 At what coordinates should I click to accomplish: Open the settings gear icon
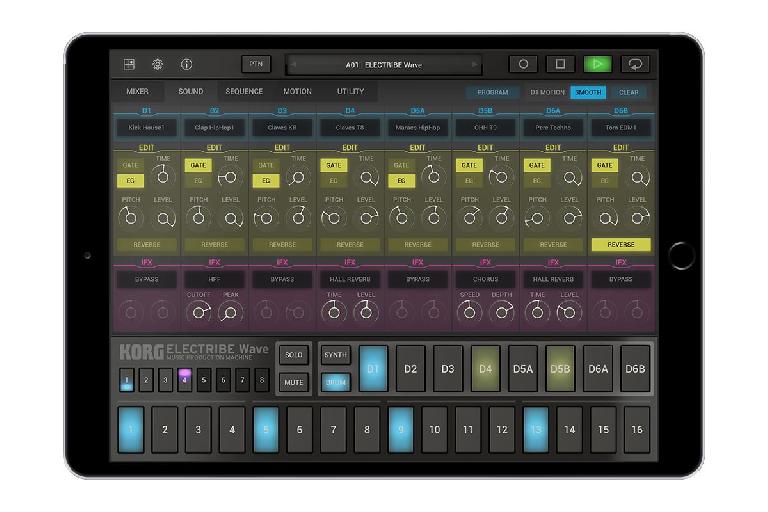click(157, 64)
